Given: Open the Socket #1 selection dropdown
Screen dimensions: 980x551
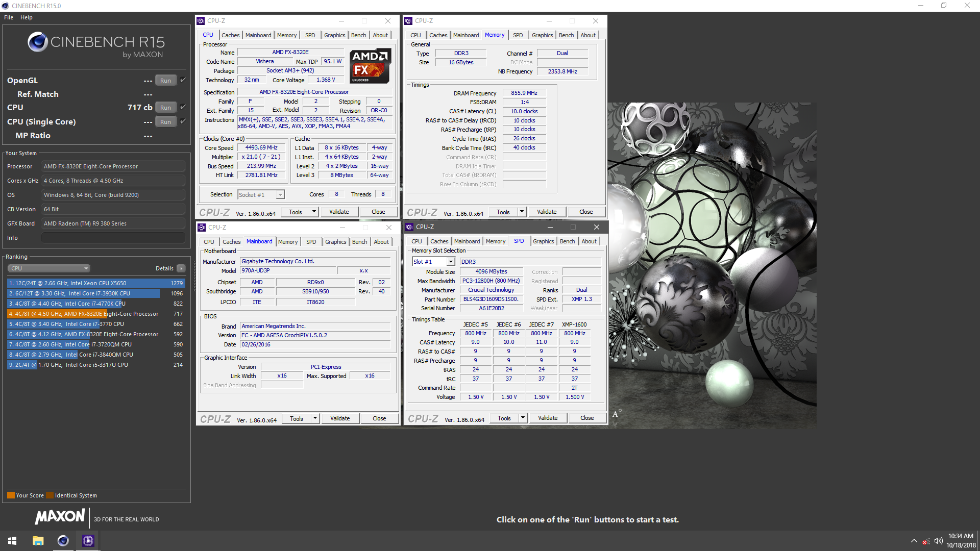Looking at the screenshot, I should click(x=261, y=195).
